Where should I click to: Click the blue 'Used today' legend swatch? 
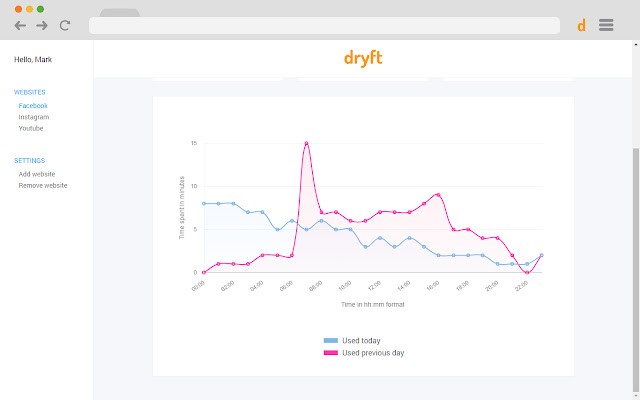point(330,341)
